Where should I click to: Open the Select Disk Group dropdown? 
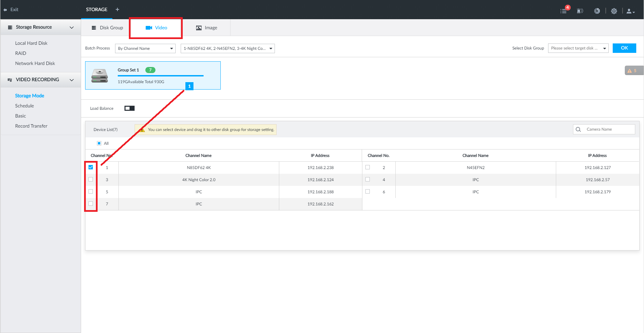point(578,48)
